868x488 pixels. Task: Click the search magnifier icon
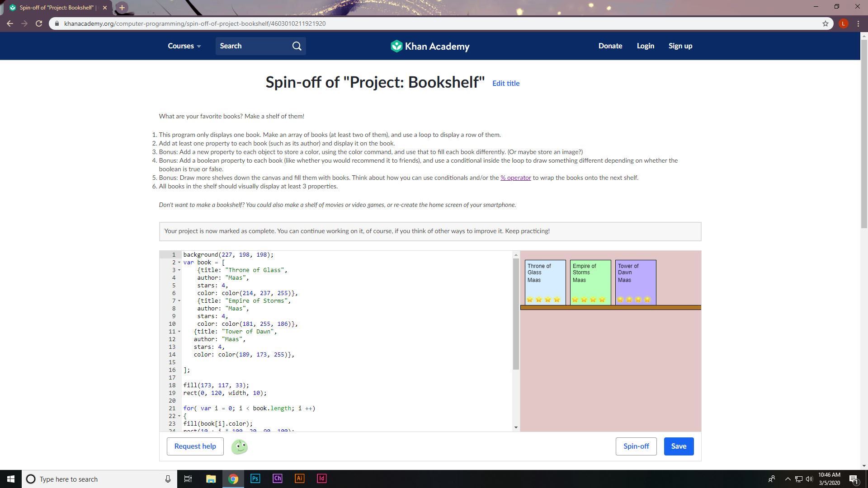point(297,46)
